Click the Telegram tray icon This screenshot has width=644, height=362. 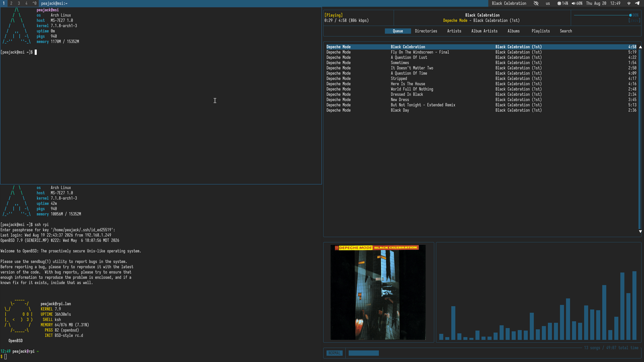coord(638,4)
